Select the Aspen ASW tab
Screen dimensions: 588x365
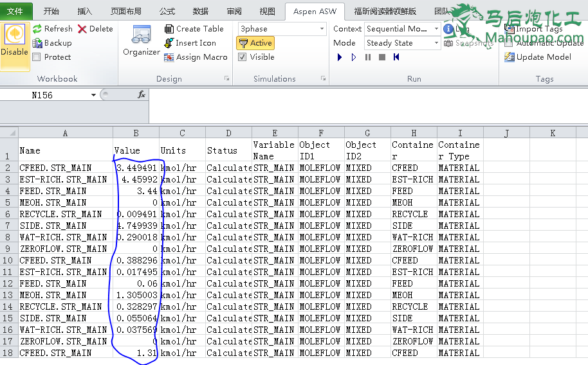[x=315, y=11]
